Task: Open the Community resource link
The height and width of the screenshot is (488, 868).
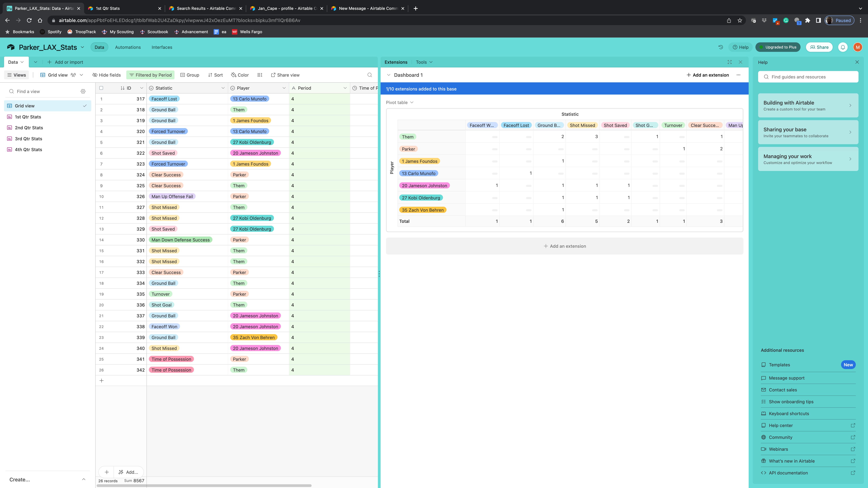Action: [808, 437]
